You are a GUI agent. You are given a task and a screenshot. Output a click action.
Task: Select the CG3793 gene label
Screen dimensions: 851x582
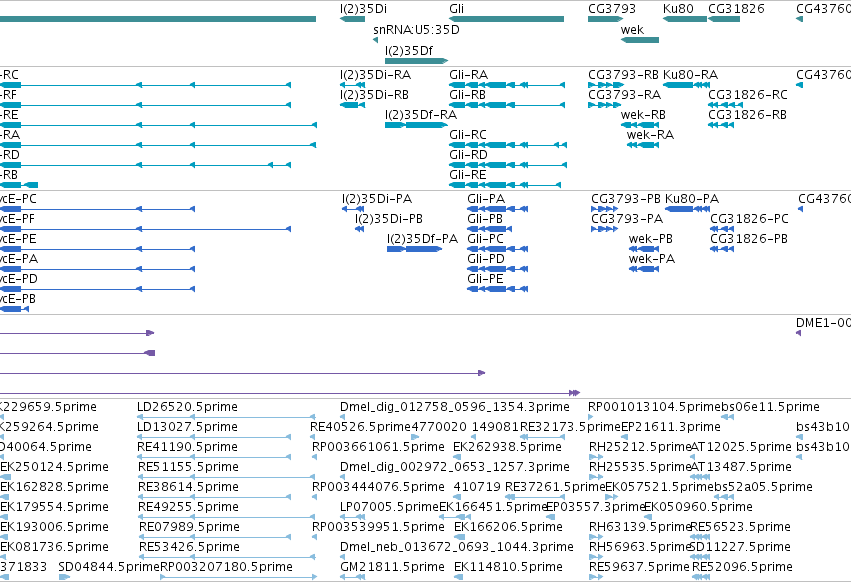click(x=612, y=9)
